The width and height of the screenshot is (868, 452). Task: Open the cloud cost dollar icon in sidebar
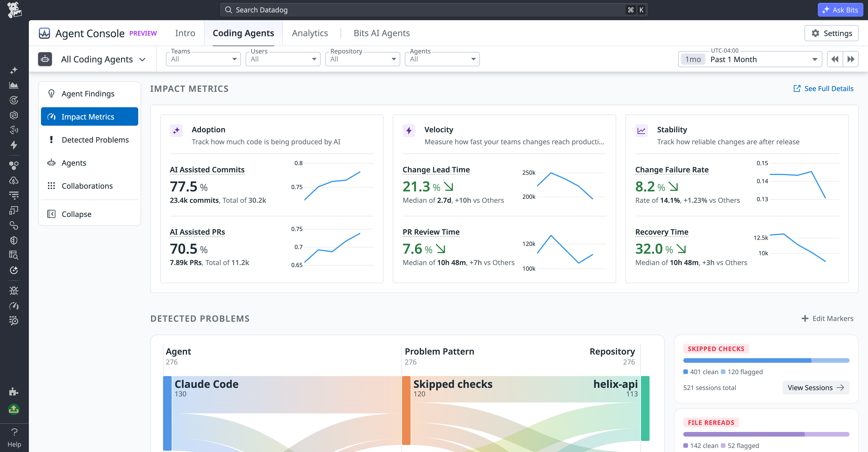pyautogui.click(x=14, y=180)
